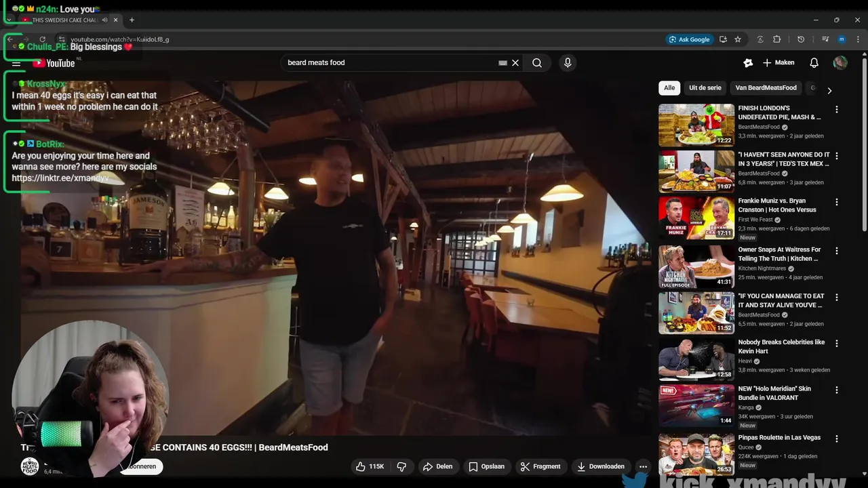Select the Alle filter chip
The image size is (868, 488).
point(669,87)
